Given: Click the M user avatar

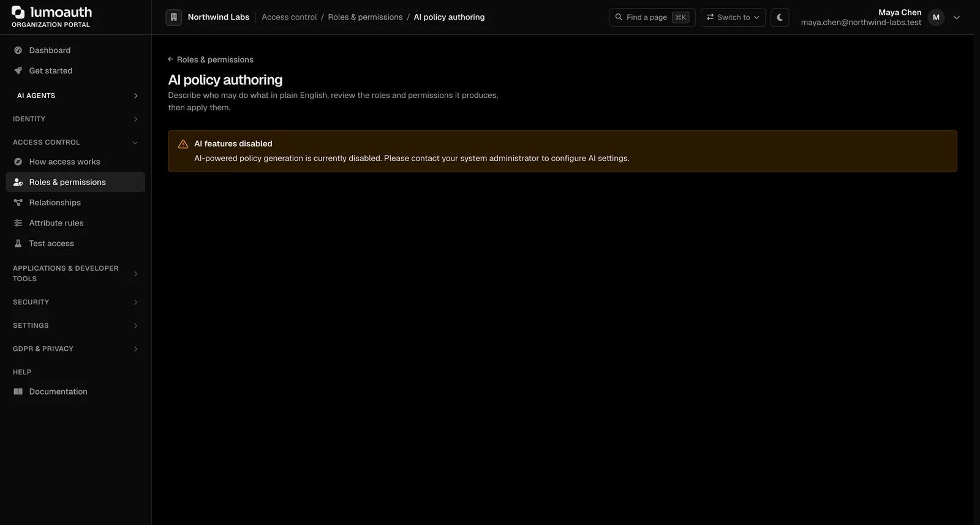Looking at the screenshot, I should [936, 17].
